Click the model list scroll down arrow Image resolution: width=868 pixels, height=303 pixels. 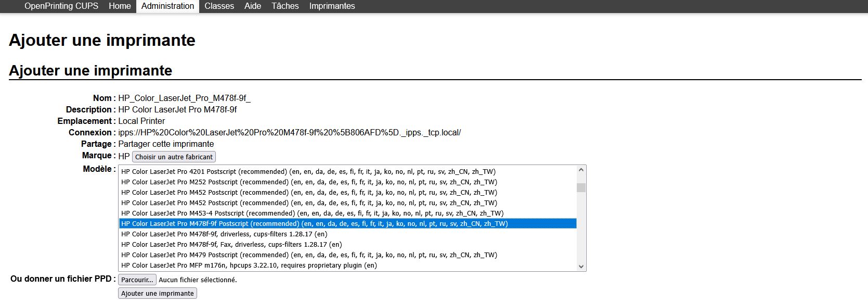(581, 267)
